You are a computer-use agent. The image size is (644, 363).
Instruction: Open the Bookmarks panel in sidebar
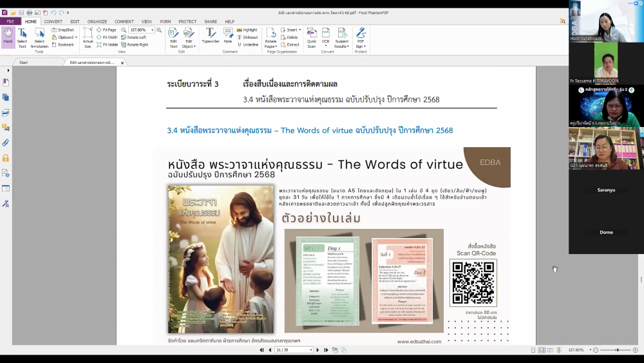click(x=6, y=83)
